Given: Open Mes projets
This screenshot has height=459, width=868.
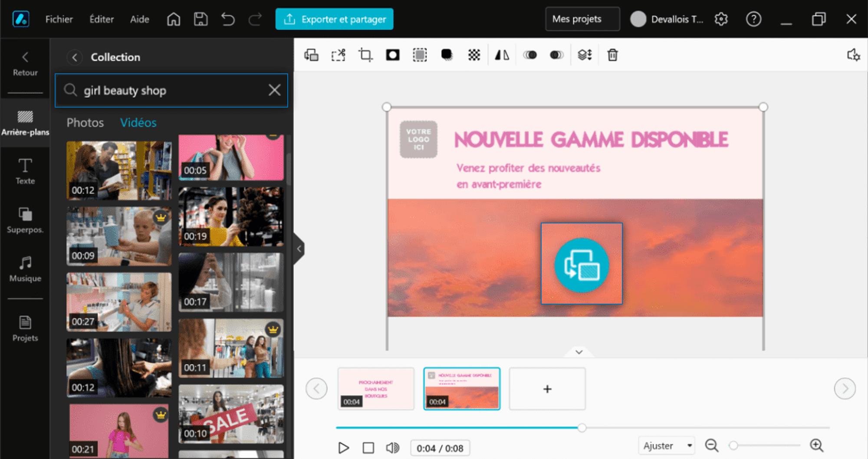Looking at the screenshot, I should [x=582, y=19].
